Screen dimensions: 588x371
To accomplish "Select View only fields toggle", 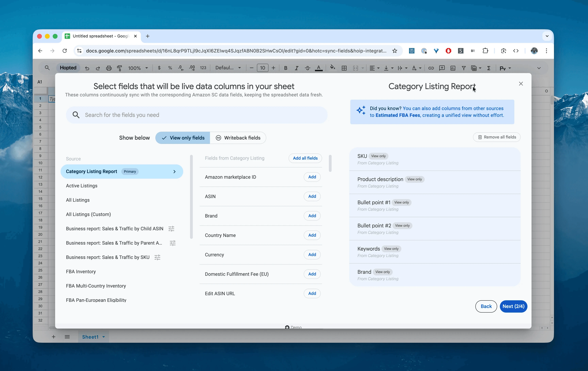I will pyautogui.click(x=183, y=138).
